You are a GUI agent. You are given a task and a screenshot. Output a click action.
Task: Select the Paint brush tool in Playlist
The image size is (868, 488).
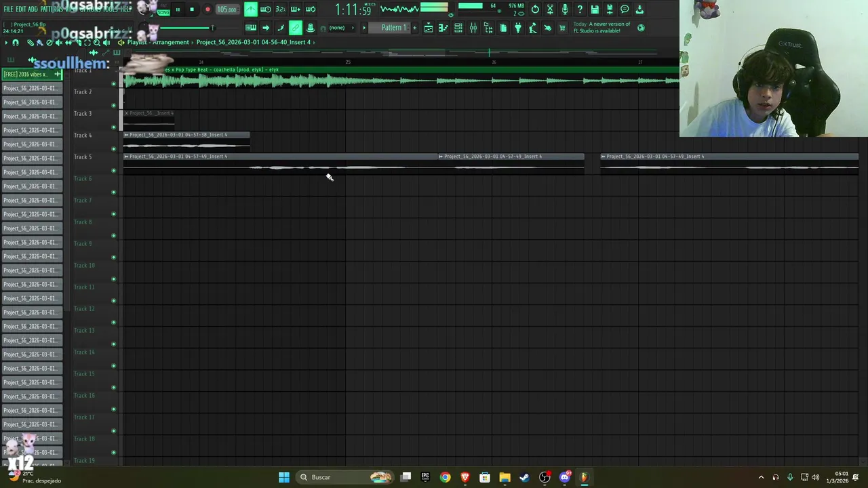(39, 42)
